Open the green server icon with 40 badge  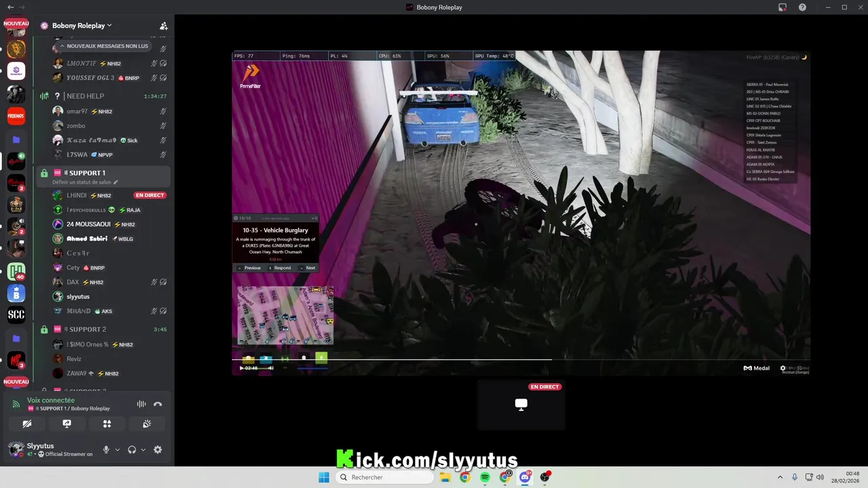point(16,272)
